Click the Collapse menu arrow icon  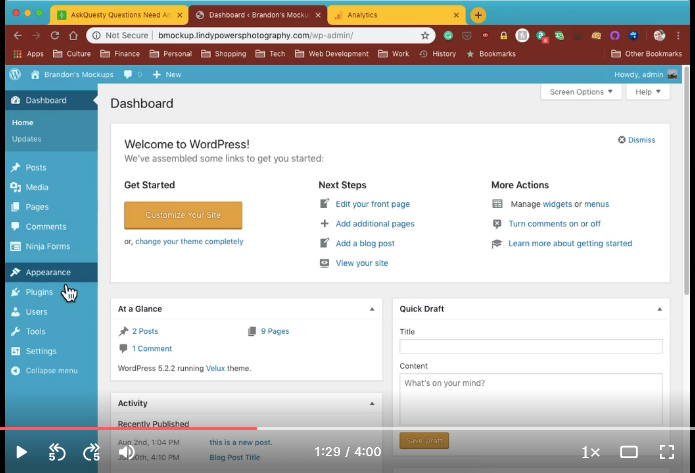(x=16, y=371)
